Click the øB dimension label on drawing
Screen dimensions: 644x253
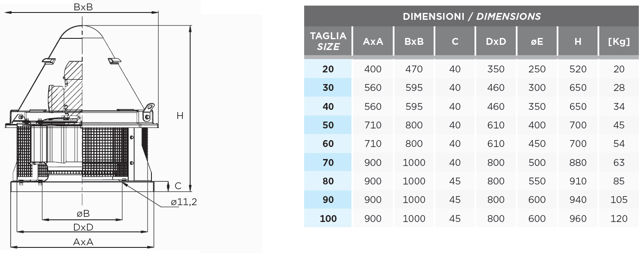point(83,213)
